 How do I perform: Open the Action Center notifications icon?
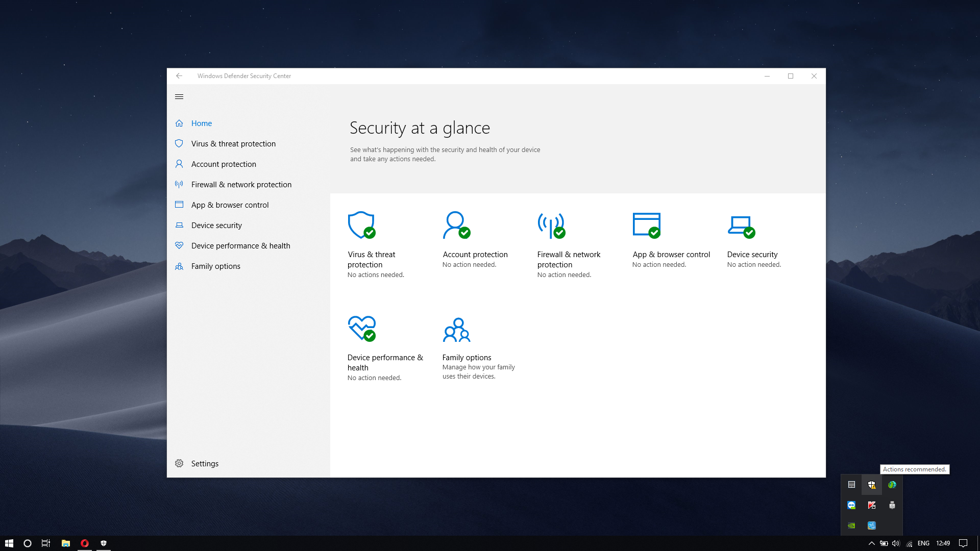point(963,543)
